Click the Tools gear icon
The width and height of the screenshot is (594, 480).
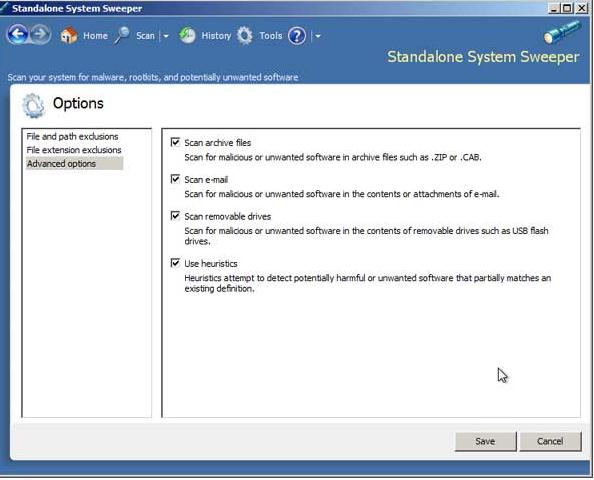[245, 36]
